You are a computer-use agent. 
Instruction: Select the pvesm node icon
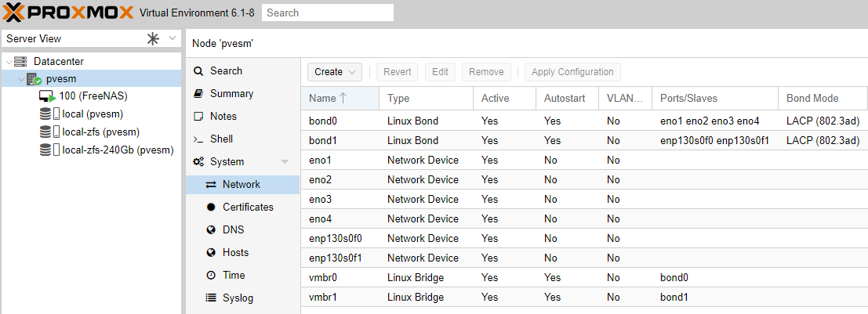pos(35,79)
